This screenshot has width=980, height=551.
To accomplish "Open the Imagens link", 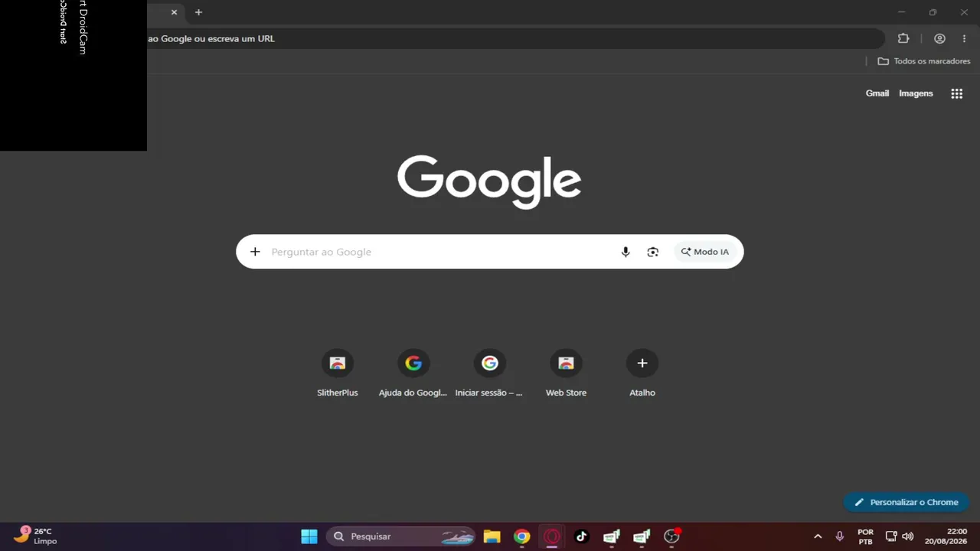I will tap(916, 93).
